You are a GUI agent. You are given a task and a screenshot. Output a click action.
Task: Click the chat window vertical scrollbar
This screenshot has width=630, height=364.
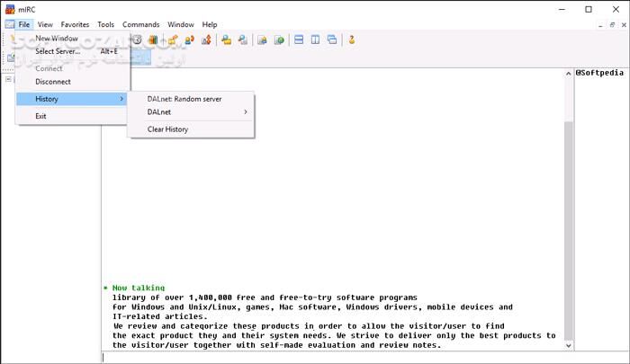coord(568,207)
